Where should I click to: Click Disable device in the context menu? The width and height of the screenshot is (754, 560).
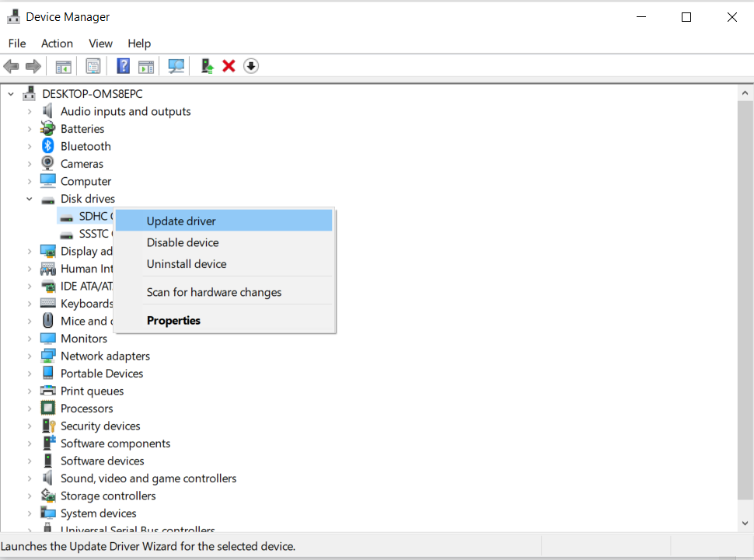pos(183,242)
